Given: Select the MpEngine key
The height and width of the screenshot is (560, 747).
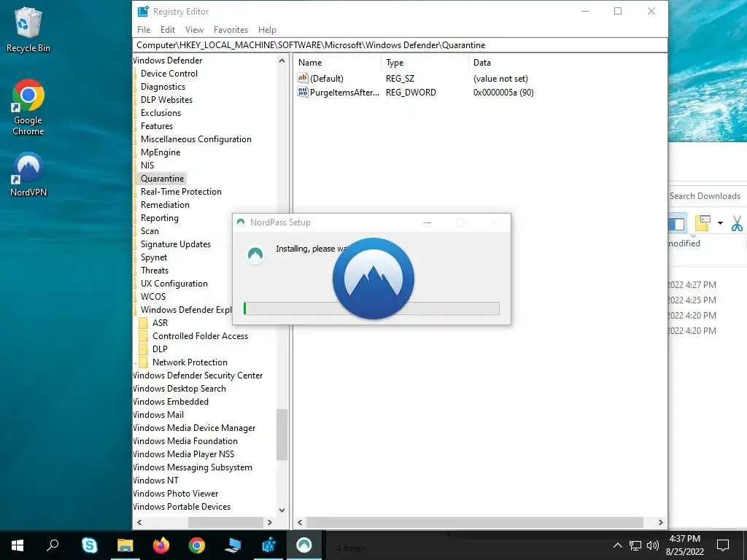Looking at the screenshot, I should coord(160,152).
